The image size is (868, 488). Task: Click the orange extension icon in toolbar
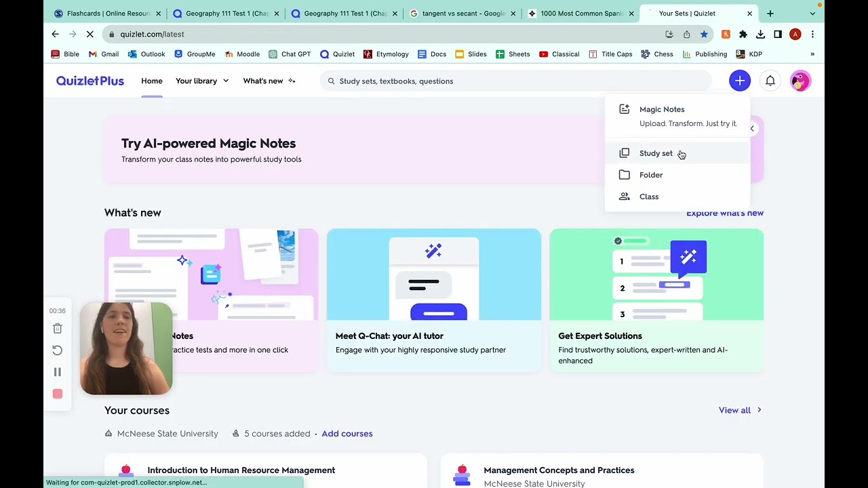click(x=726, y=34)
